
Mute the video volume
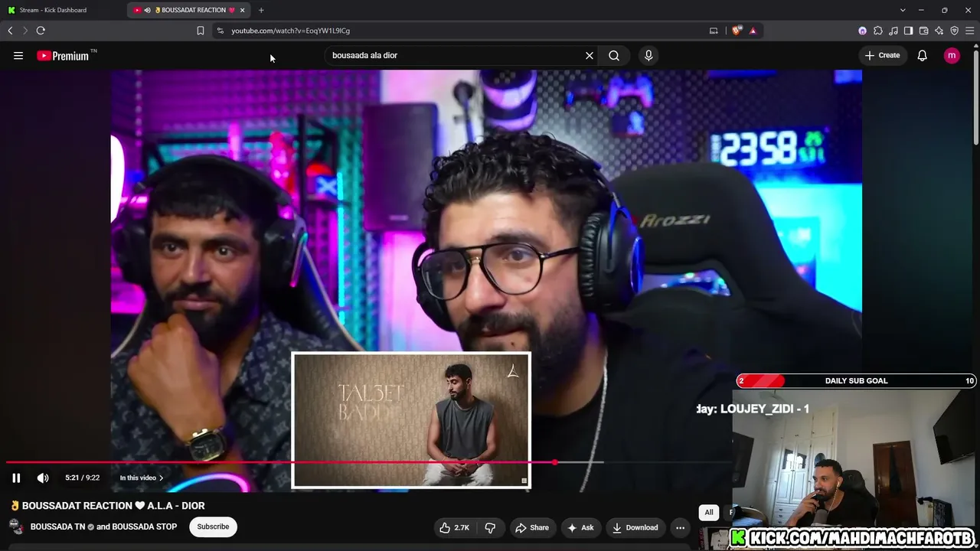[43, 478]
